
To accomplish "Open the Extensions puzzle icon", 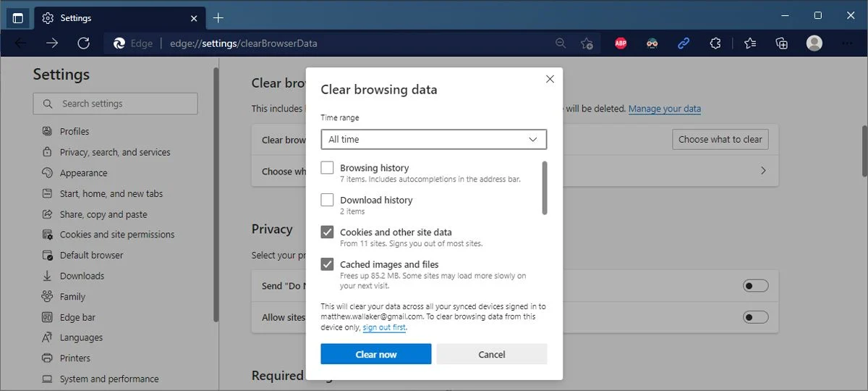I will click(715, 43).
